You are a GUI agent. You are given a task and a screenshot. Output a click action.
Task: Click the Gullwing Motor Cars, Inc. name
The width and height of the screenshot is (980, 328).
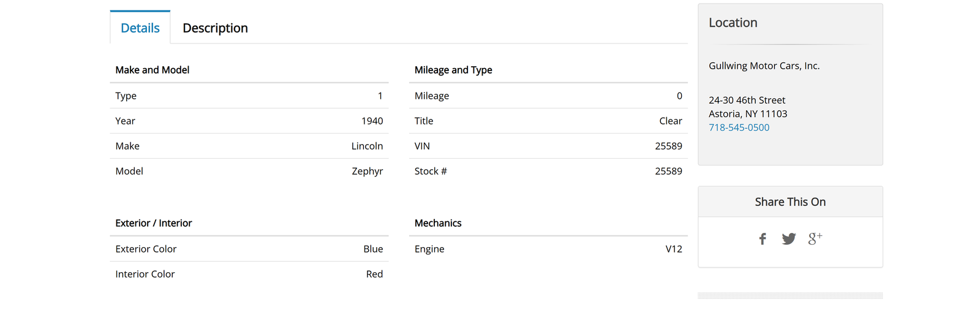(764, 66)
